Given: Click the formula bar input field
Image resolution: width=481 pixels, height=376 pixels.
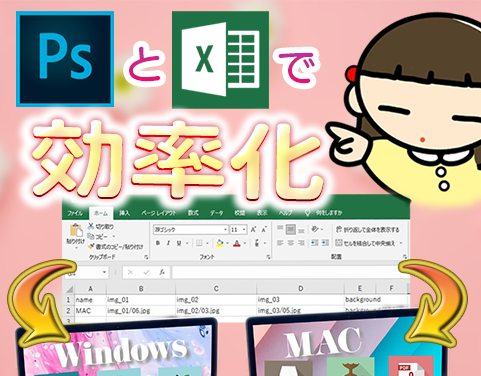Looking at the screenshot, I should pos(290,272).
